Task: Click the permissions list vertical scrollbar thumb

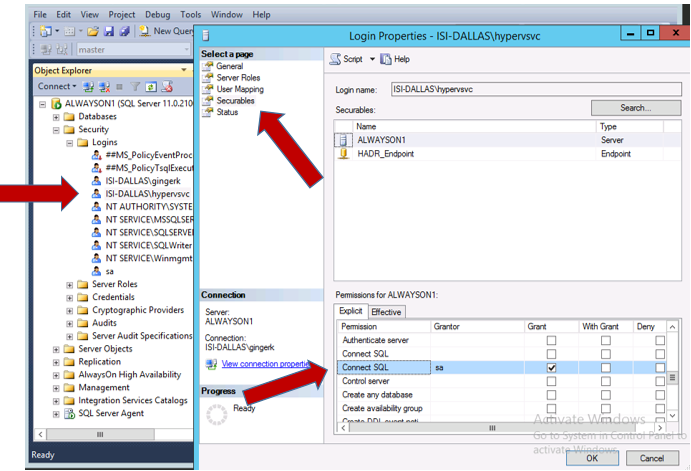Action: pos(672,378)
